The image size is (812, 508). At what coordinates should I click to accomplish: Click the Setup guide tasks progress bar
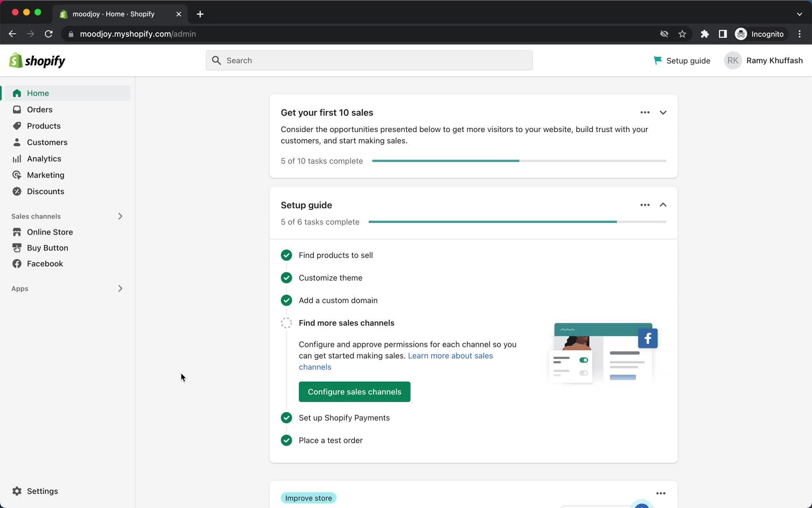point(517,222)
